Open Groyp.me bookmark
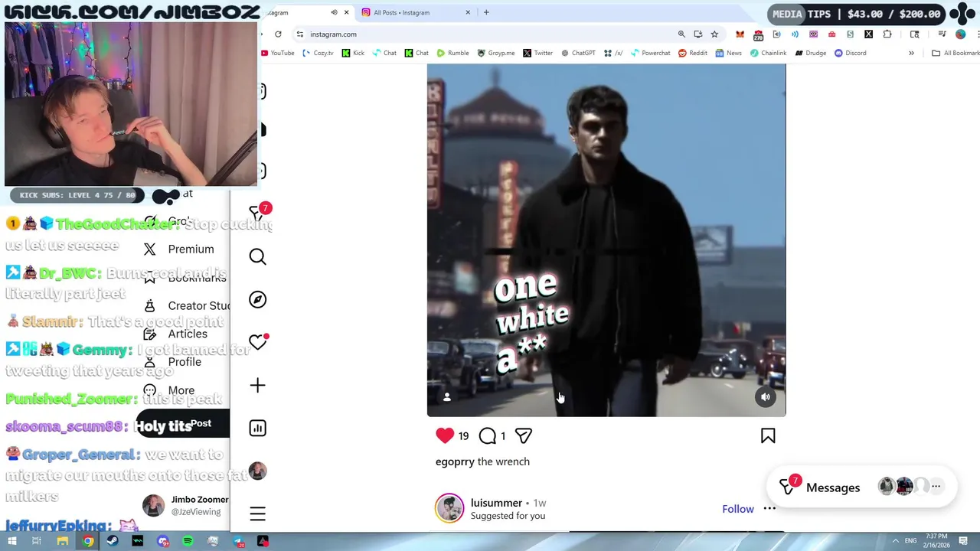 (496, 53)
